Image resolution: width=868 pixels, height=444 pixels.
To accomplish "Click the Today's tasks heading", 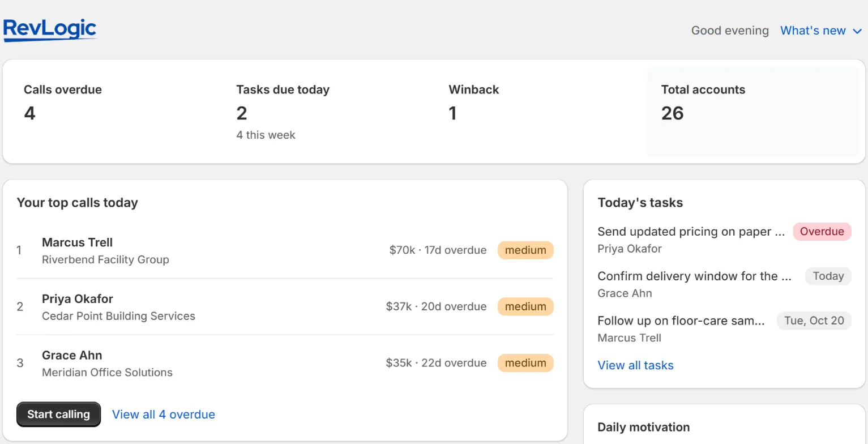I will 640,202.
